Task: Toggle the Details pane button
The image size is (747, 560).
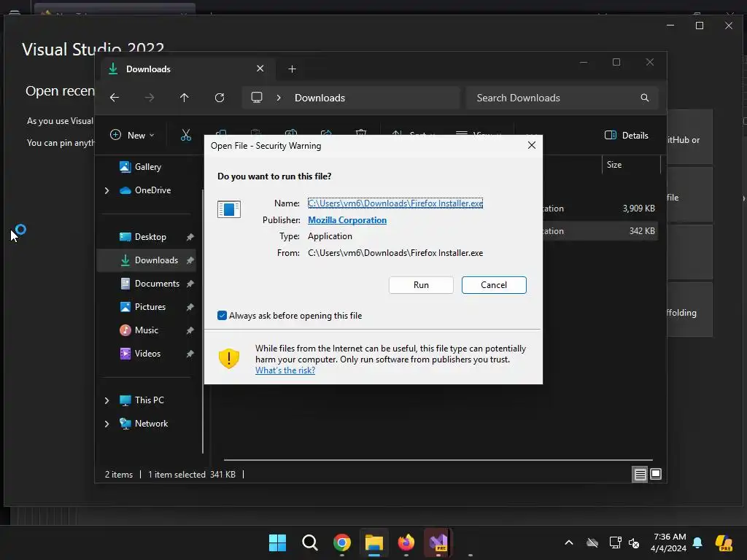Action: (627, 135)
